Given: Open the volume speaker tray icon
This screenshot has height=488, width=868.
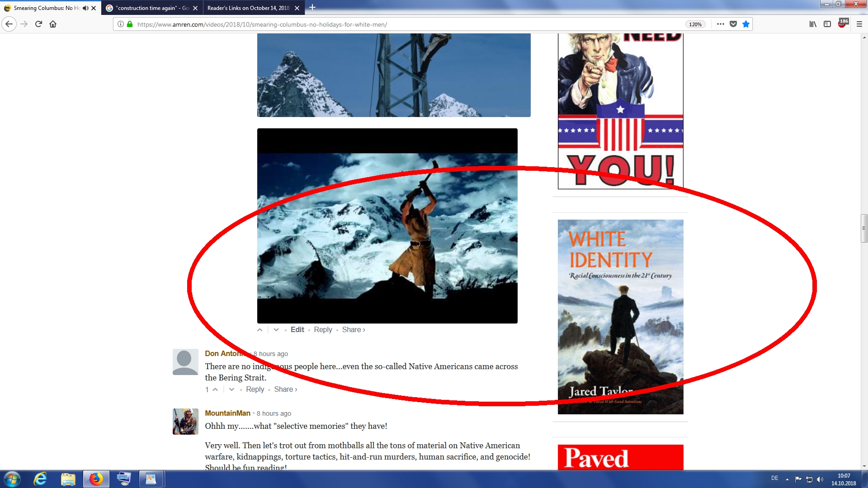Looking at the screenshot, I should [821, 479].
